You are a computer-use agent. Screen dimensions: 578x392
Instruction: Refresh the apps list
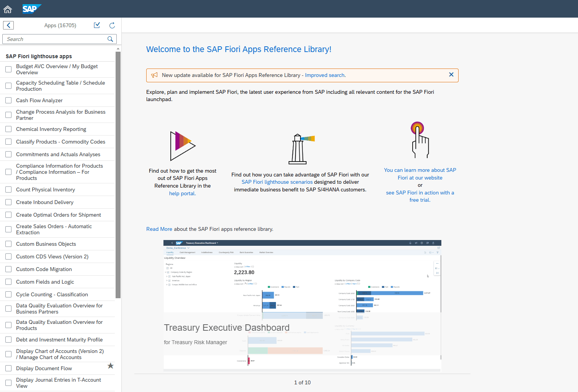pyautogui.click(x=112, y=25)
